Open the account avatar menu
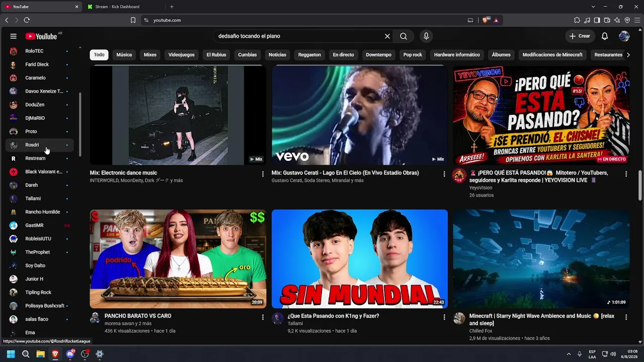This screenshot has height=362, width=644. (x=624, y=36)
